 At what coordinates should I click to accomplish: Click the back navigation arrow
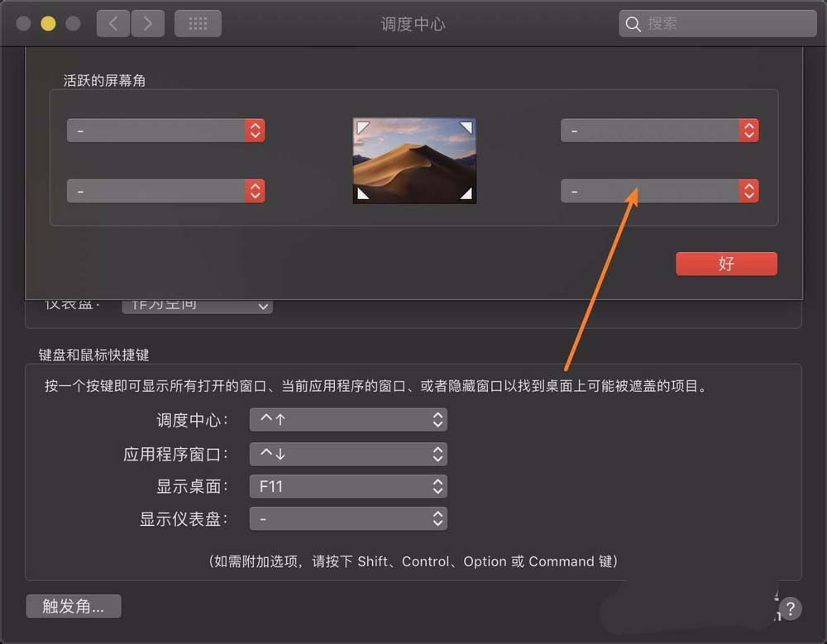[x=112, y=23]
